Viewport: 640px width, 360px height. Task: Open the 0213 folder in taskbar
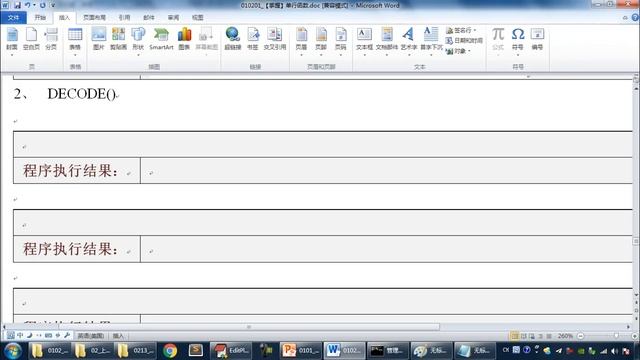pyautogui.click(x=135, y=351)
